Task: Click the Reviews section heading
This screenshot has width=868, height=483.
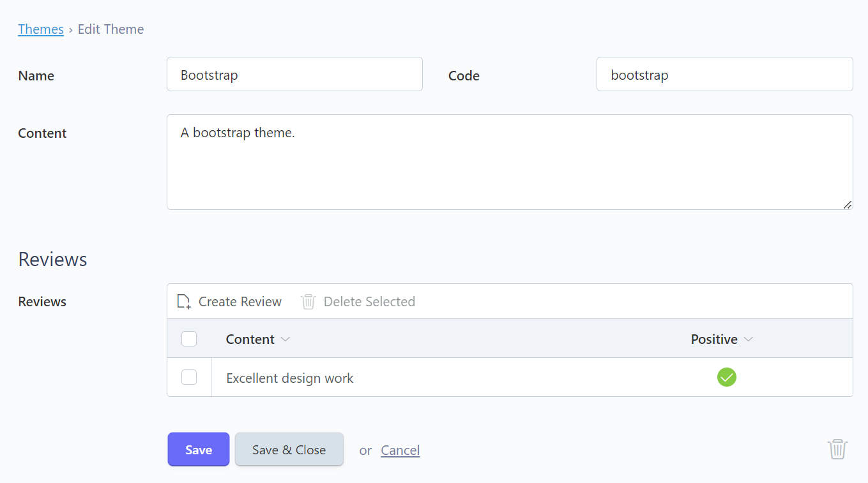Action: 52,259
